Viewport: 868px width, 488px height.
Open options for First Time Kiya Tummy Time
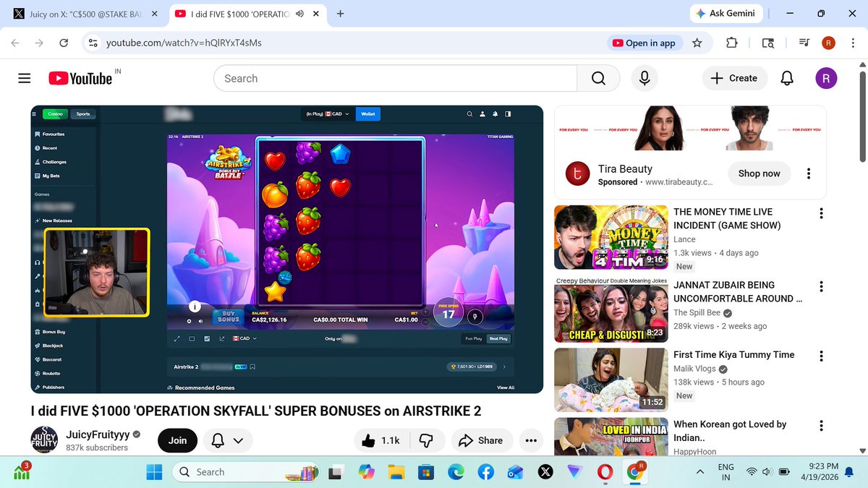(821, 356)
